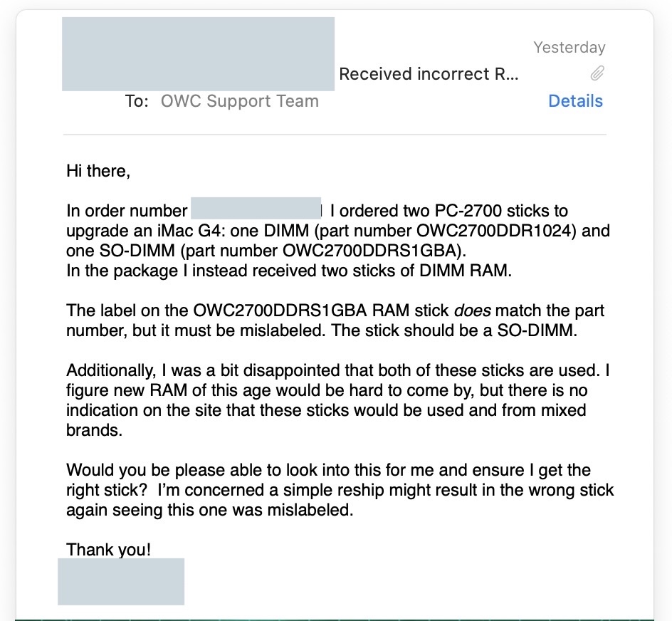Click the redacted order number box
This screenshot has width=672, height=621.
click(256, 209)
